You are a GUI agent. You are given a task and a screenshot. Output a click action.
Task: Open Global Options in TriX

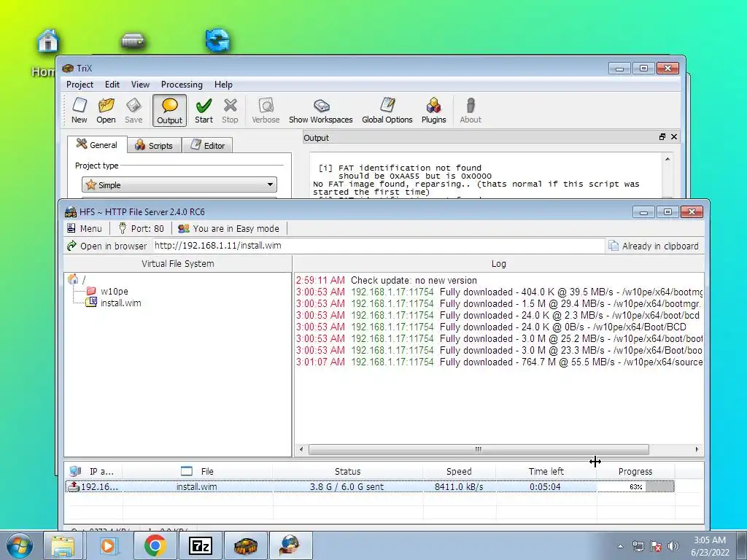point(387,111)
